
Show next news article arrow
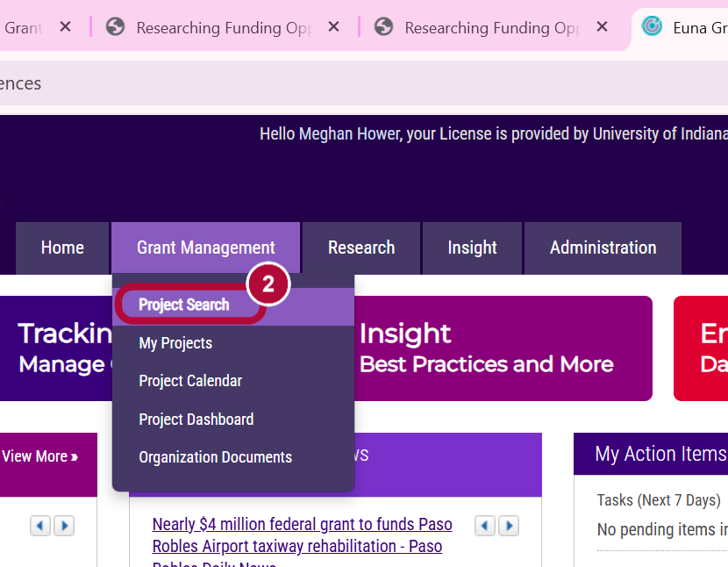click(x=509, y=526)
